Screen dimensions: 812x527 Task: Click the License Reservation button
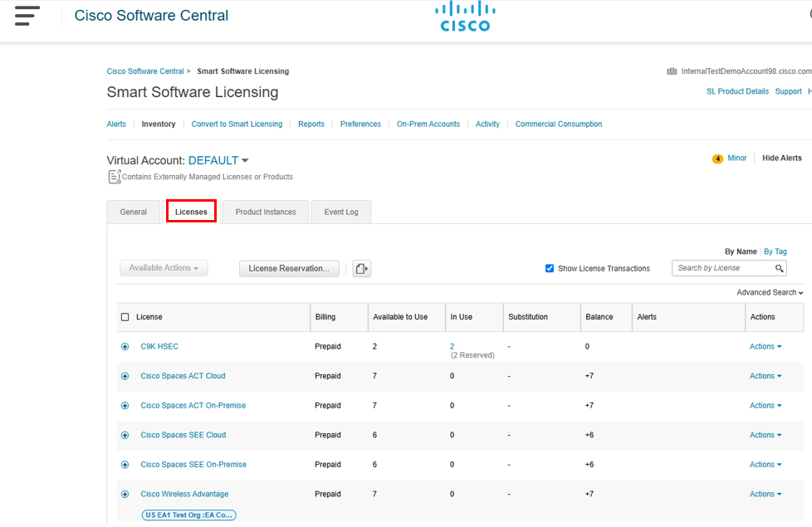click(289, 268)
